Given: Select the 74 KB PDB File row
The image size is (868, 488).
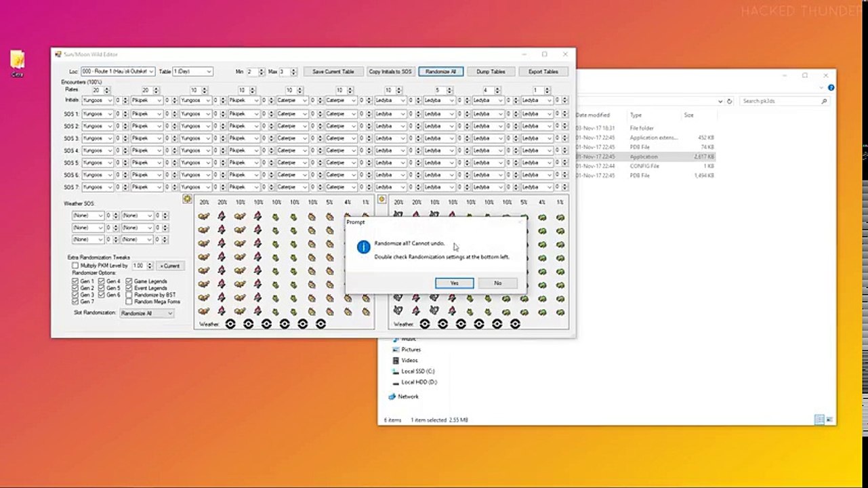Looking at the screenshot, I should pyautogui.click(x=645, y=147).
